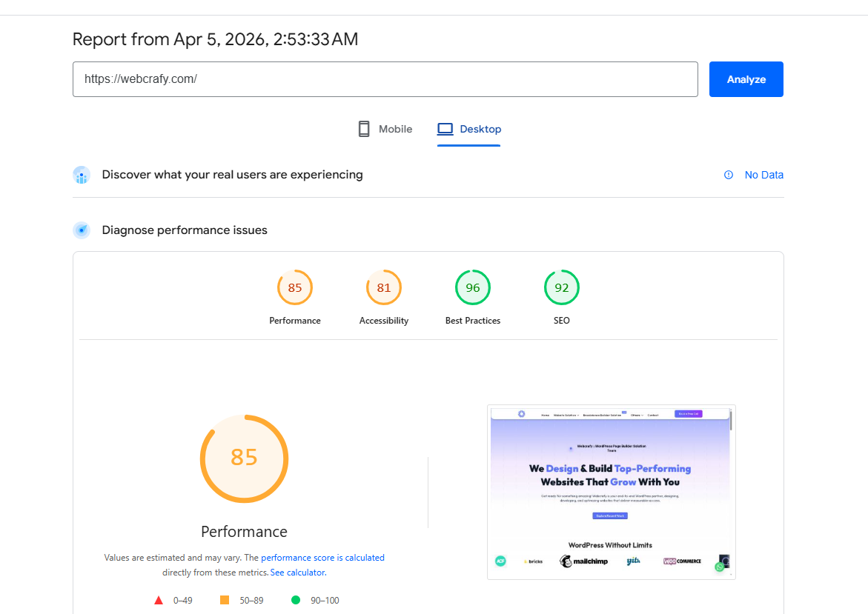
Task: Click the real users experience icon
Action: [82, 176]
